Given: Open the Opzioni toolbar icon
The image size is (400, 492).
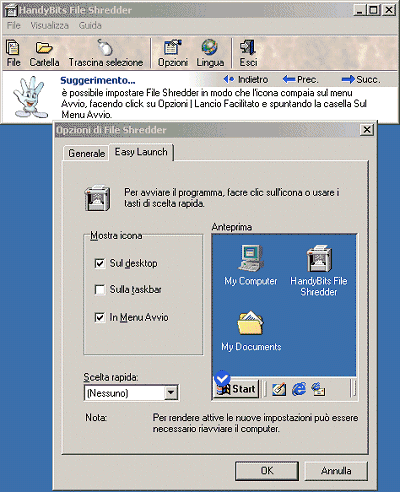Looking at the screenshot, I should point(172,47).
